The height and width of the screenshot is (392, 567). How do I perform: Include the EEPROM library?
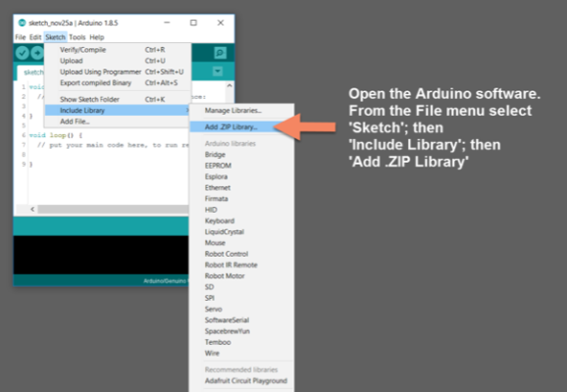click(241, 166)
